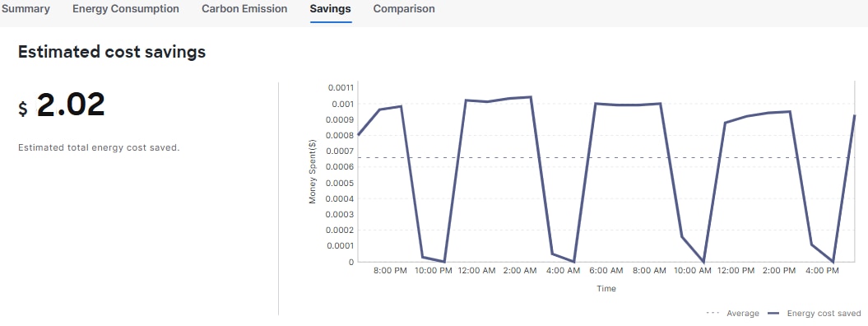
Task: Click the 8:00 PM axis label
Action: pos(390,271)
